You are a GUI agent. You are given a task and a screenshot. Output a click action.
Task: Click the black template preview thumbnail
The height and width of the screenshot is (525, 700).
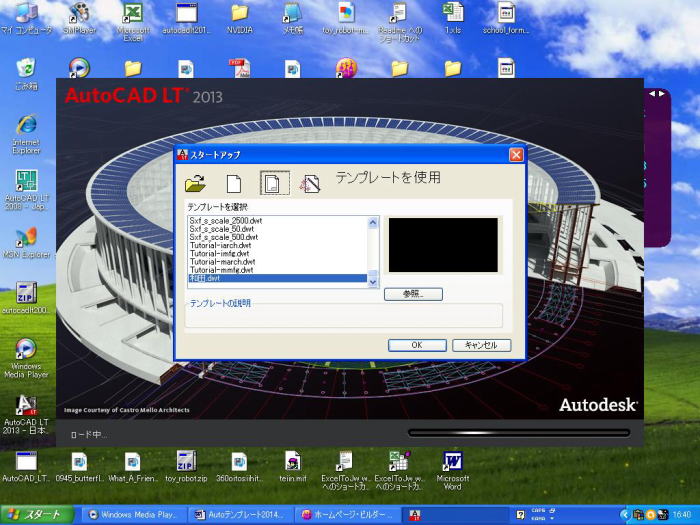coord(443,245)
